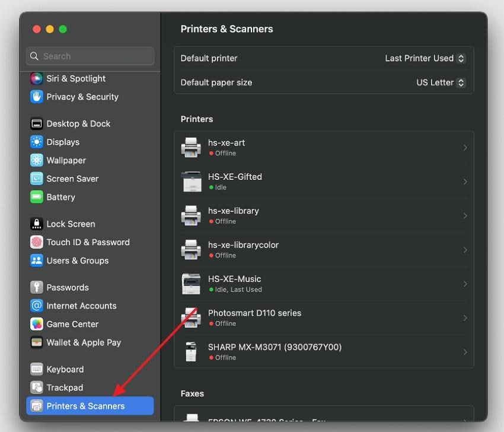Viewport: 504px width, 432px height.
Task: Go to Privacy & Security pane
Action: click(x=90, y=97)
